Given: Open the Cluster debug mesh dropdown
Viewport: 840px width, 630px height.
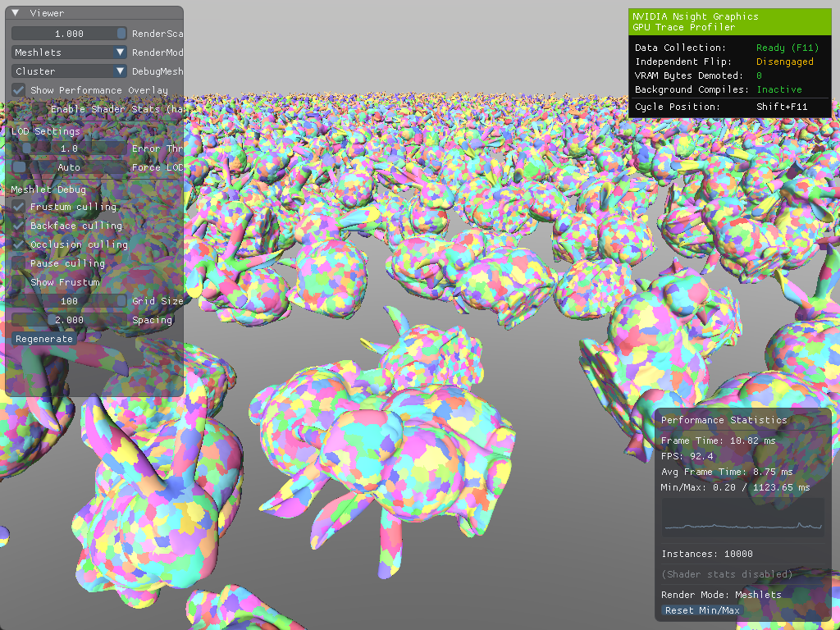Looking at the screenshot, I should click(70, 71).
